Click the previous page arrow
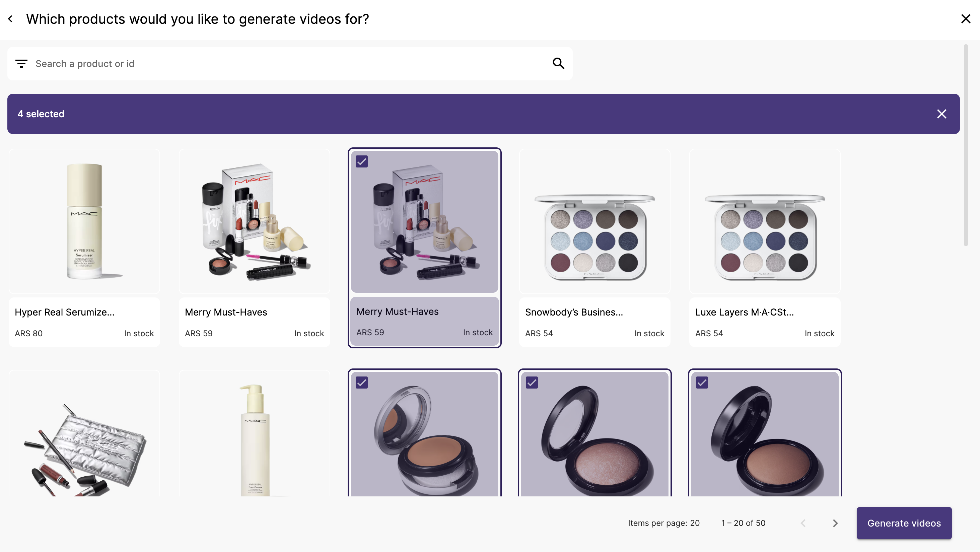The height and width of the screenshot is (552, 980). tap(803, 523)
